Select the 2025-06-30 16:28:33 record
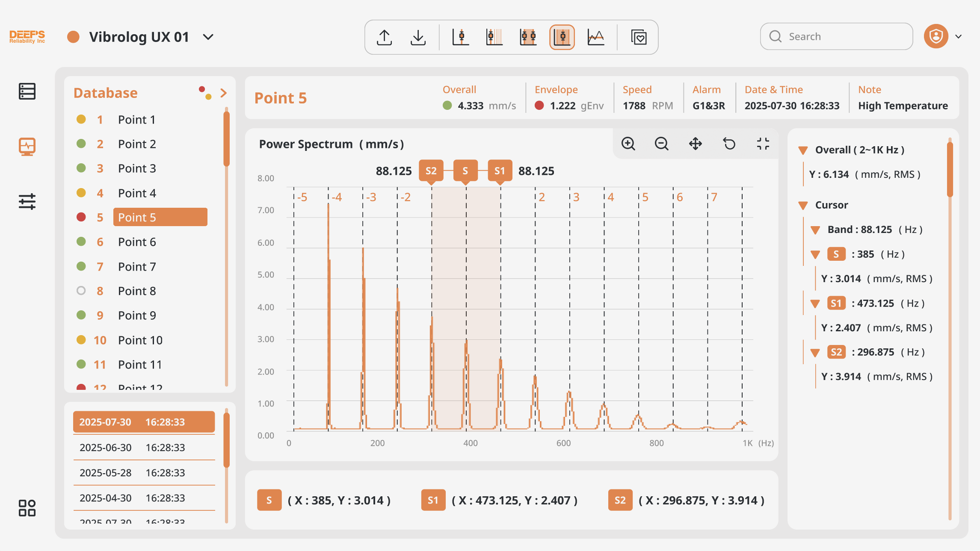The image size is (980, 551). [144, 448]
